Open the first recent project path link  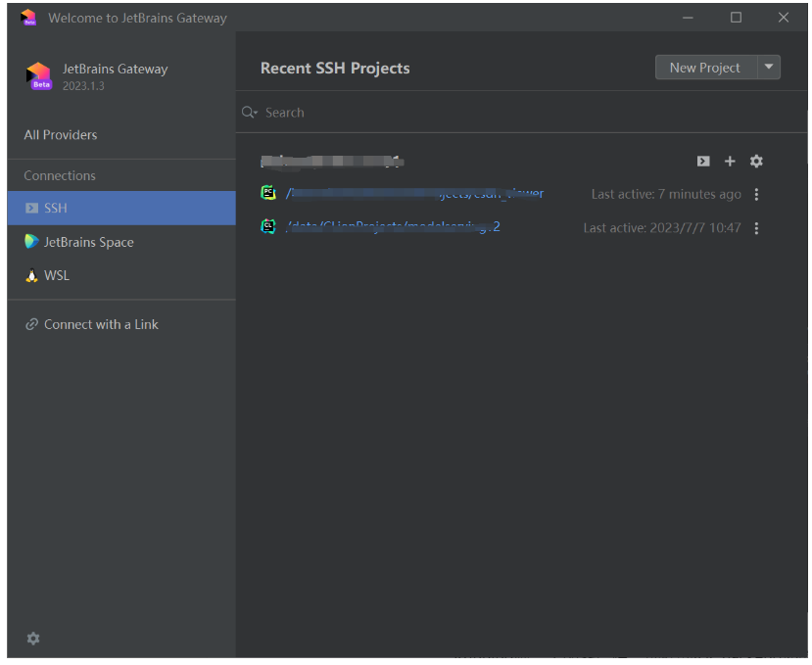415,194
